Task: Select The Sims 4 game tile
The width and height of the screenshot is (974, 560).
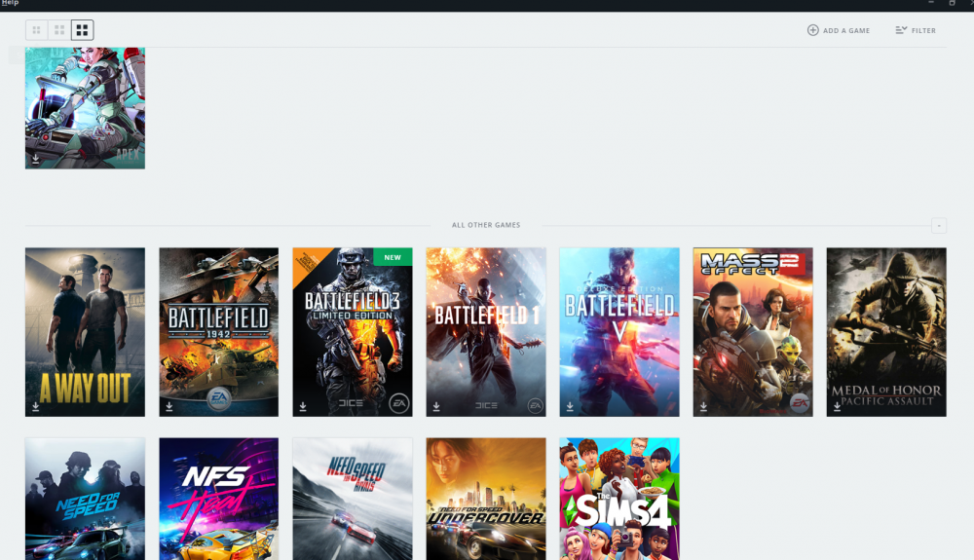Action: [619, 500]
